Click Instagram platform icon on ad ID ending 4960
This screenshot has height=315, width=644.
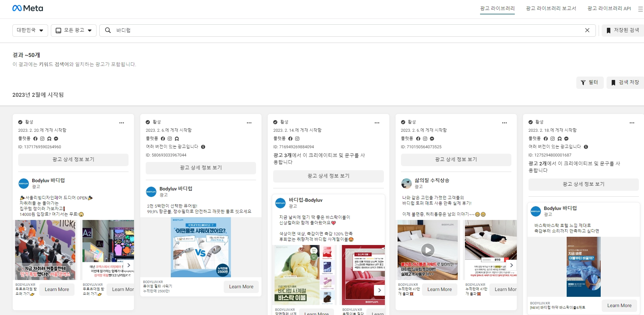[42, 139]
